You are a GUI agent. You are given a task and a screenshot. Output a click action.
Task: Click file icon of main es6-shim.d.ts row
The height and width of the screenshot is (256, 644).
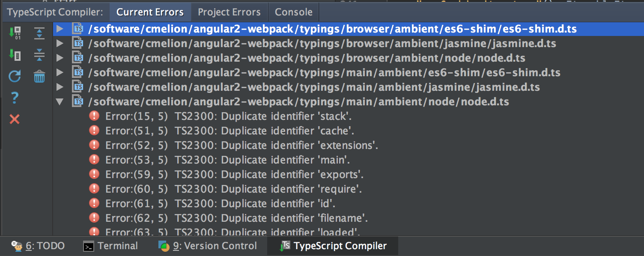[x=78, y=72]
